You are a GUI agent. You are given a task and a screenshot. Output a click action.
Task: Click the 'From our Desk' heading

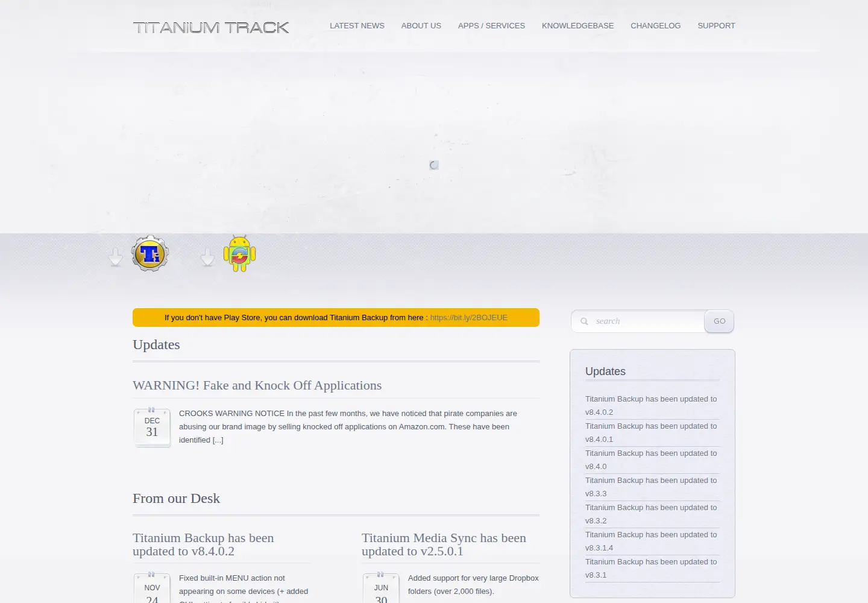[x=176, y=499]
